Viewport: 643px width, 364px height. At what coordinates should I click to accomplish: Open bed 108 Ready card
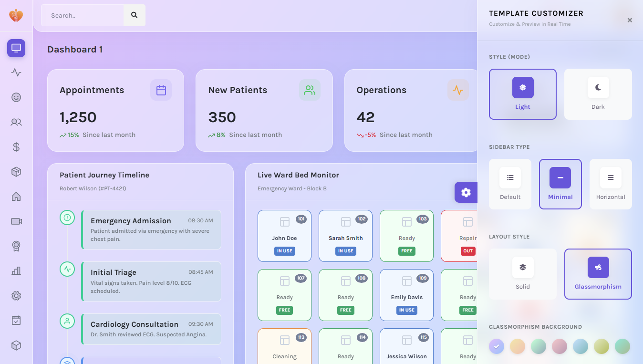tap(346, 295)
